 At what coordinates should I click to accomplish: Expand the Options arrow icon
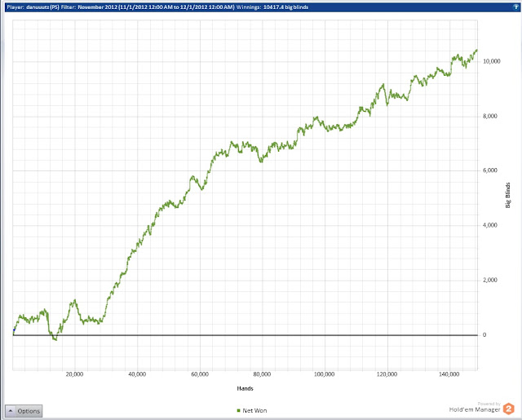pos(11,411)
